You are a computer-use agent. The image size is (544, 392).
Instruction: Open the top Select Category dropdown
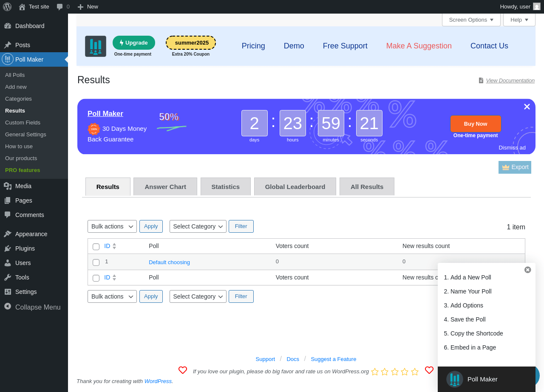pyautogui.click(x=198, y=226)
